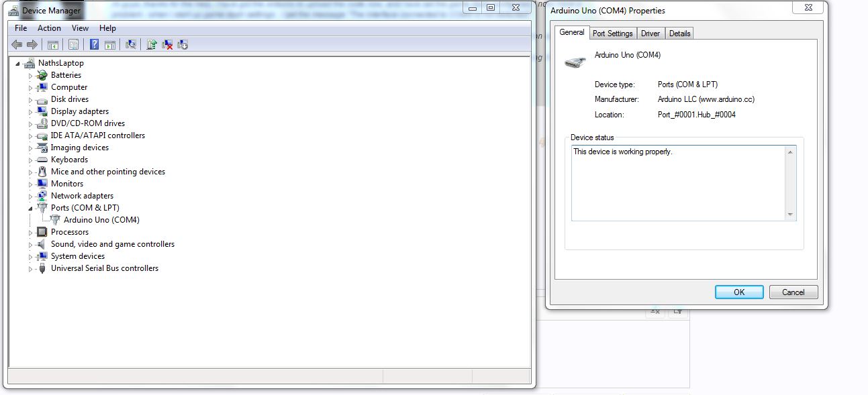Screen dimensions: 868x395
Task: Toggle the Show/Hide Action Pane toolbar icon
Action: point(109,44)
